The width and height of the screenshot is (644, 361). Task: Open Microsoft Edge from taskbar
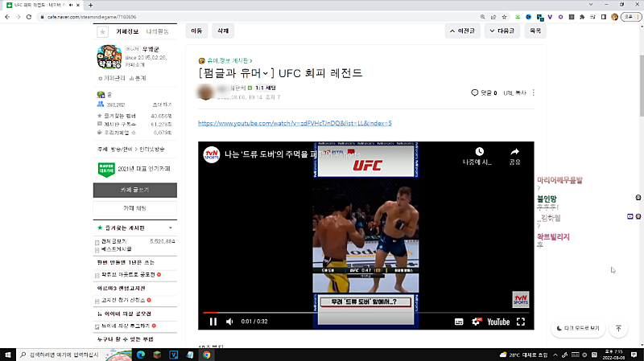(x=140, y=355)
